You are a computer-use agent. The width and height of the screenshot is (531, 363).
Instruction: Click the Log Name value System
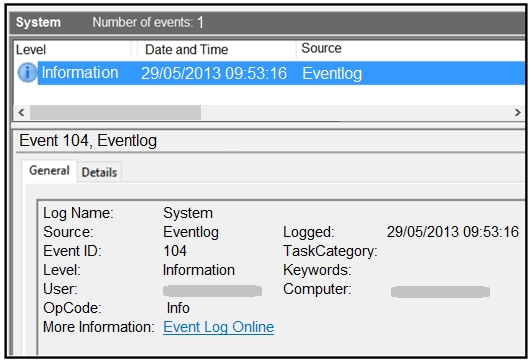tap(188, 213)
